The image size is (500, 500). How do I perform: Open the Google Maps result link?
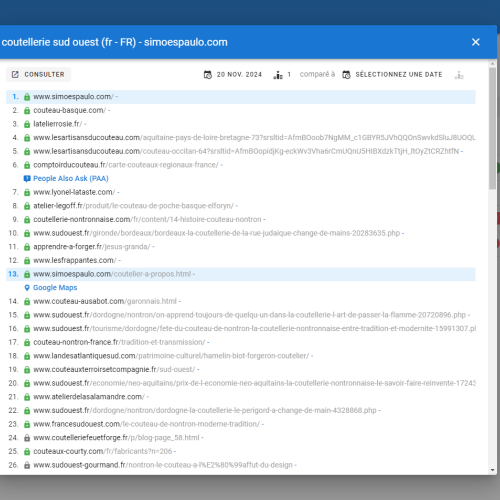tap(55, 288)
